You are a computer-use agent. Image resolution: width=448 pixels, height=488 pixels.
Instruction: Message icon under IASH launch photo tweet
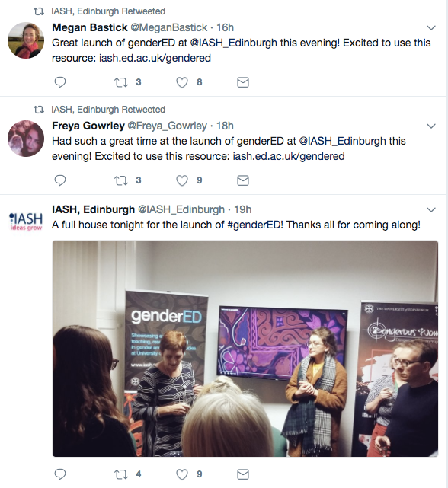pyautogui.click(x=243, y=474)
